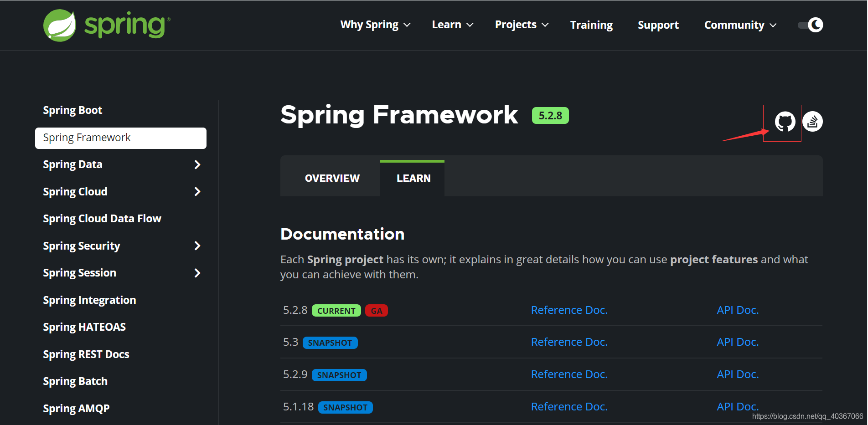Open API Doc. for 5.1.18 snapshot

738,407
